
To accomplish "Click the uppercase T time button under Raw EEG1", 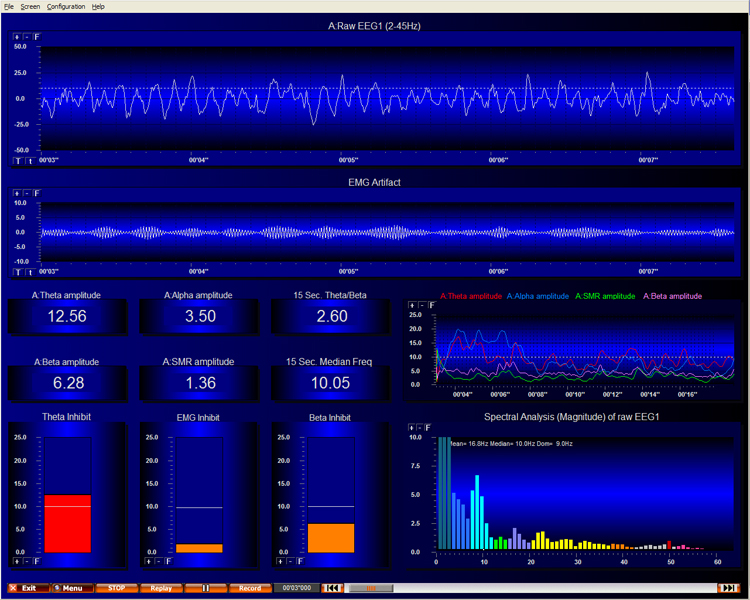I will click(17, 160).
